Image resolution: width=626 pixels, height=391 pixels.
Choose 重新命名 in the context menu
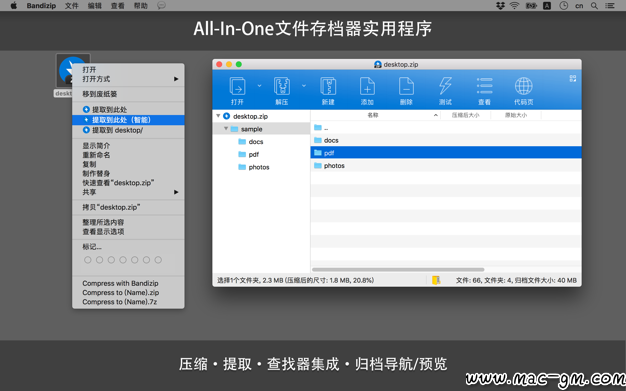128,155
